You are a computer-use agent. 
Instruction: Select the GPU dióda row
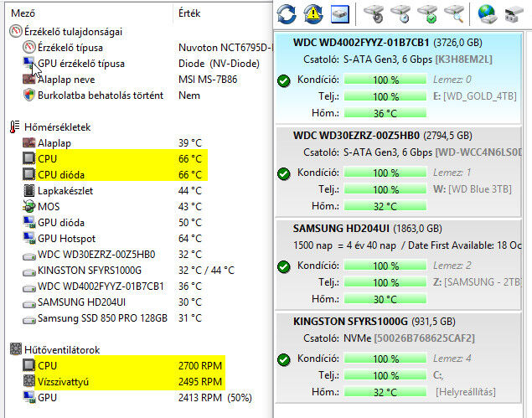[x=112, y=223]
